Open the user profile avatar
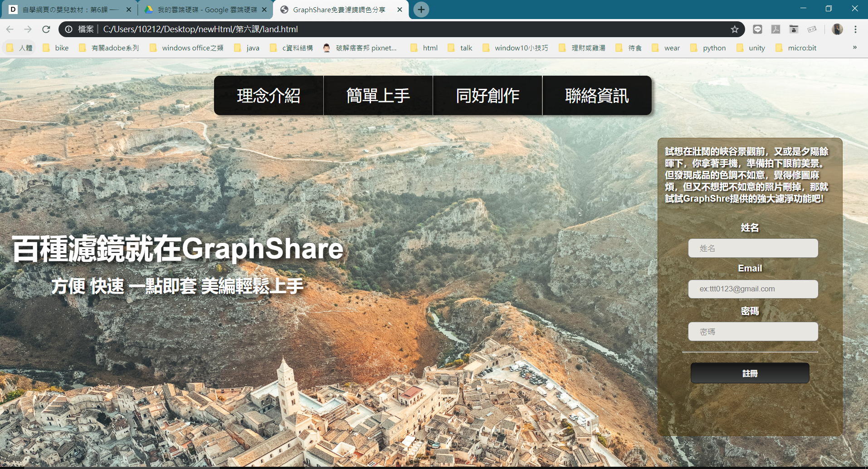This screenshot has height=469, width=868. click(x=837, y=29)
